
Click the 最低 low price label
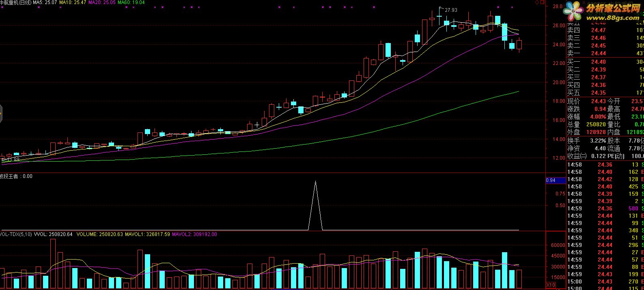tap(614, 117)
